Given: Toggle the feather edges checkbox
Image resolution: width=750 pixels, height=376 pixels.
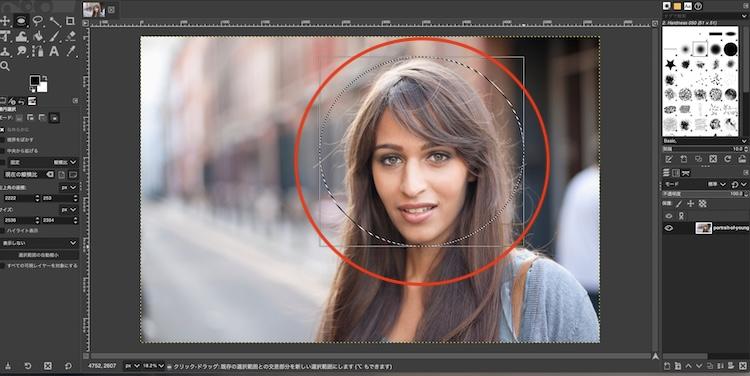Looking at the screenshot, I should click(x=2, y=140).
